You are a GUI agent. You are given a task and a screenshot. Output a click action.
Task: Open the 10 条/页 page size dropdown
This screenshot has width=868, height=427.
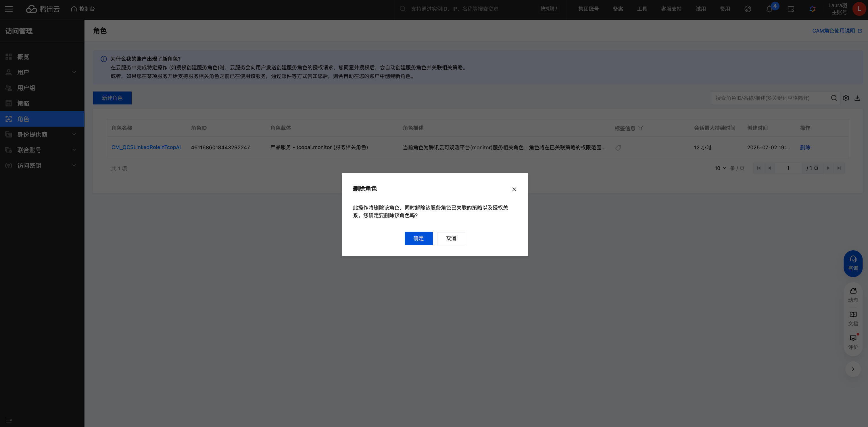pos(721,168)
